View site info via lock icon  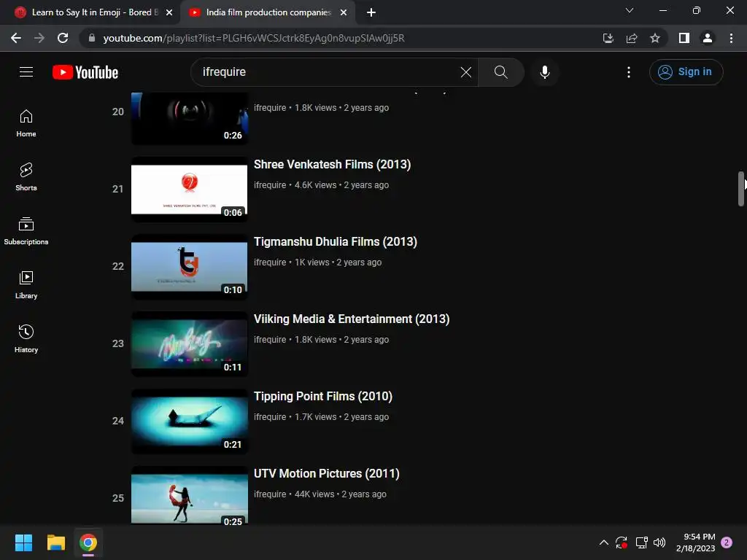(92, 38)
